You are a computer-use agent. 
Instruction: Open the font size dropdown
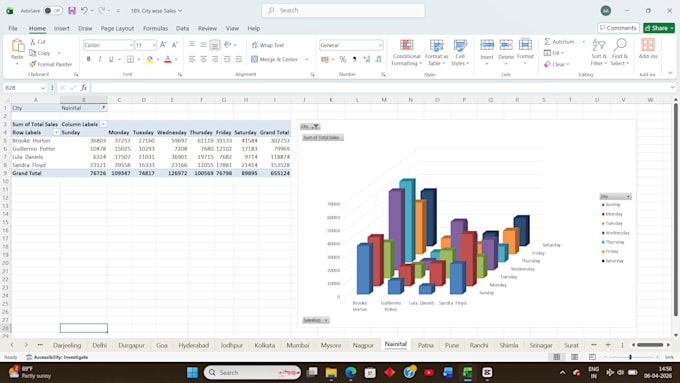click(154, 45)
